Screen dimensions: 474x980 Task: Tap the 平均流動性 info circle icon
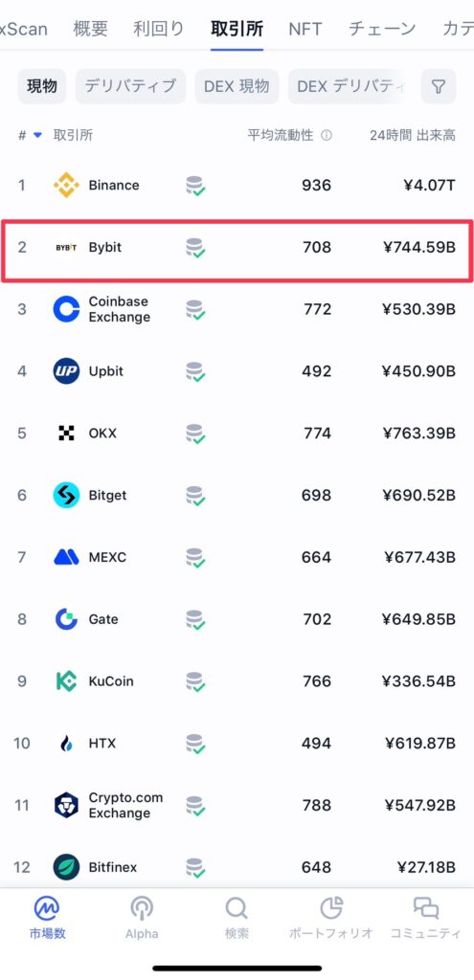(327, 135)
